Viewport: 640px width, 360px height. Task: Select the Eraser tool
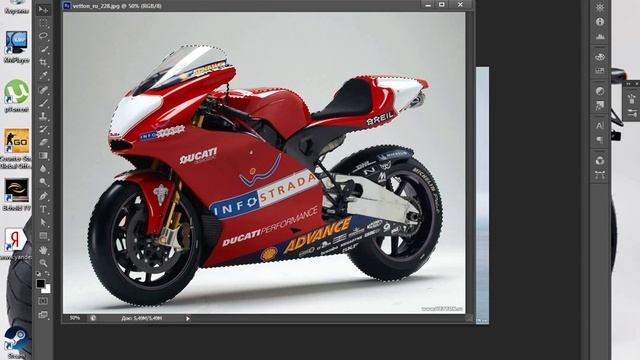point(43,142)
